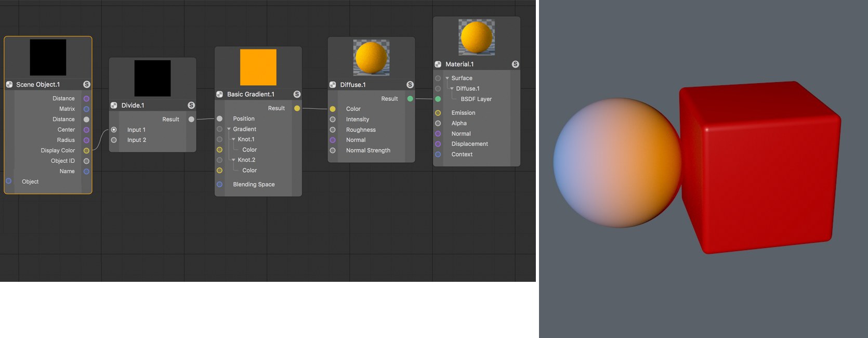Click the Radius output port on Scene Object.1
The image size is (868, 338).
tap(86, 140)
